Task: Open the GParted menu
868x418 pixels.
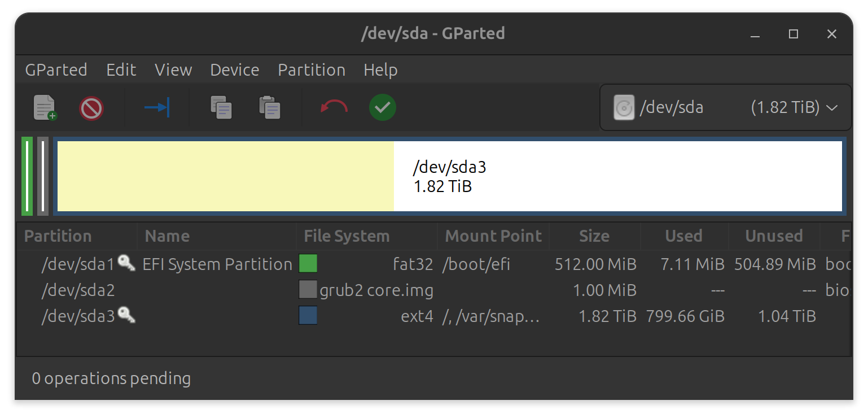Action: click(56, 70)
